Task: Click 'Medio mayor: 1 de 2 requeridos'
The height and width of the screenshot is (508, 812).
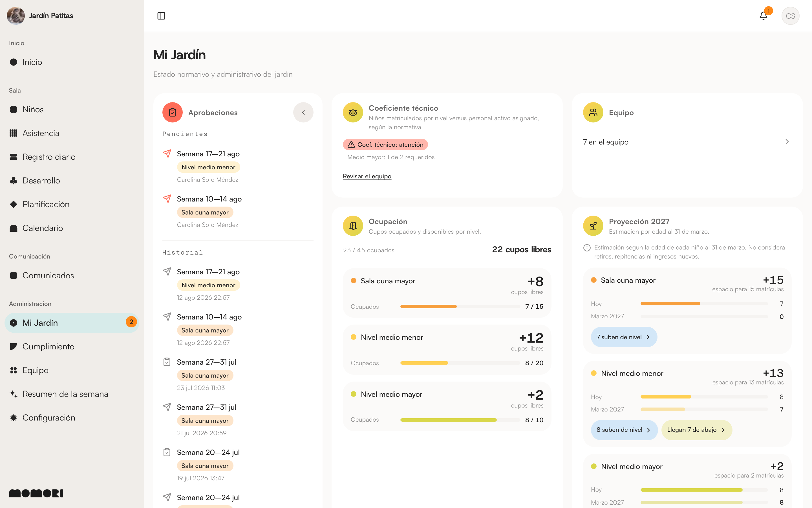Action: point(390,157)
